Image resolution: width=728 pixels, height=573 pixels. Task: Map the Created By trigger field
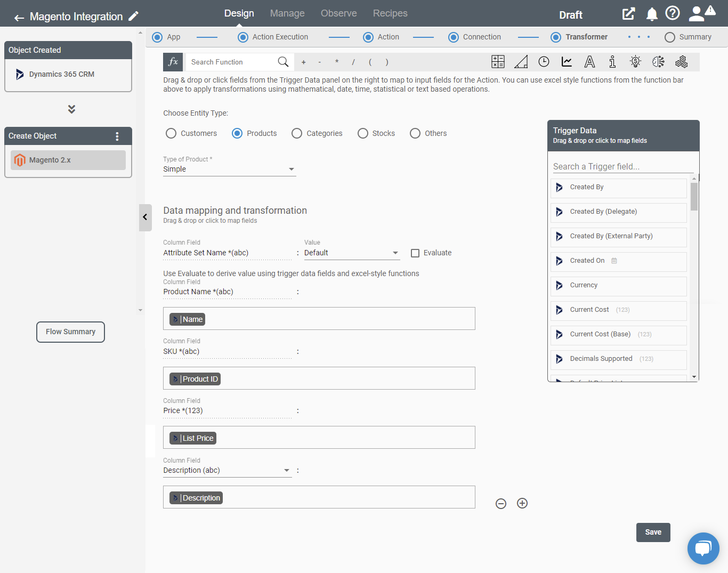tap(619, 188)
